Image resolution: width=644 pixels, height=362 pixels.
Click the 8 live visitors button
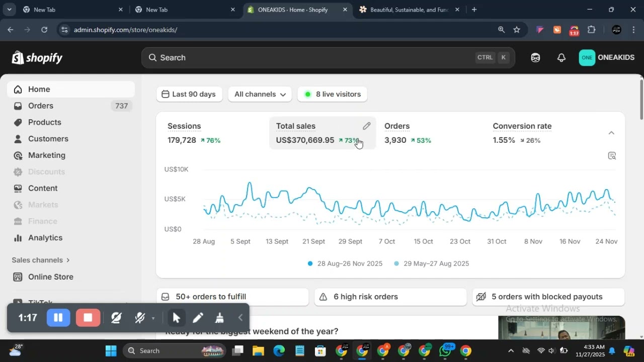tap(332, 94)
